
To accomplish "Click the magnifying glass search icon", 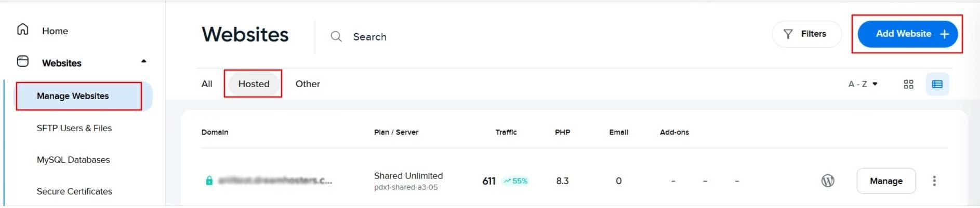I will click(x=336, y=36).
